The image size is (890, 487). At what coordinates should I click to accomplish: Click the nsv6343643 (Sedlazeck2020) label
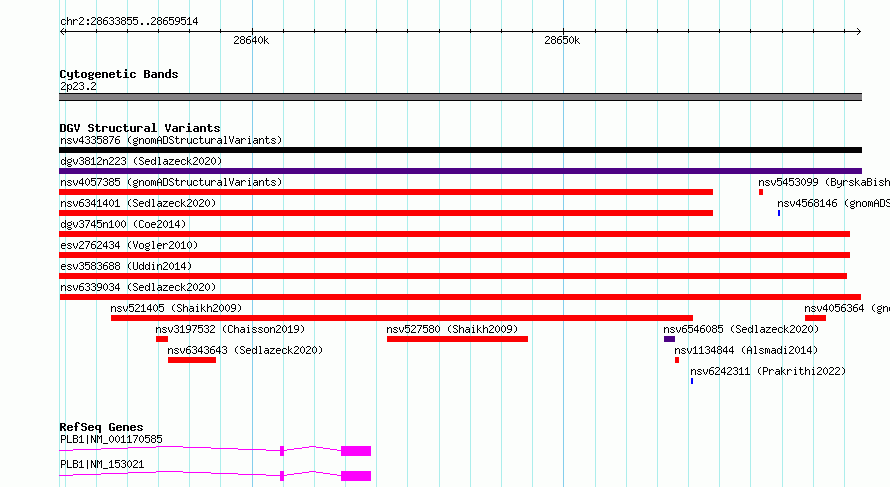pos(245,350)
